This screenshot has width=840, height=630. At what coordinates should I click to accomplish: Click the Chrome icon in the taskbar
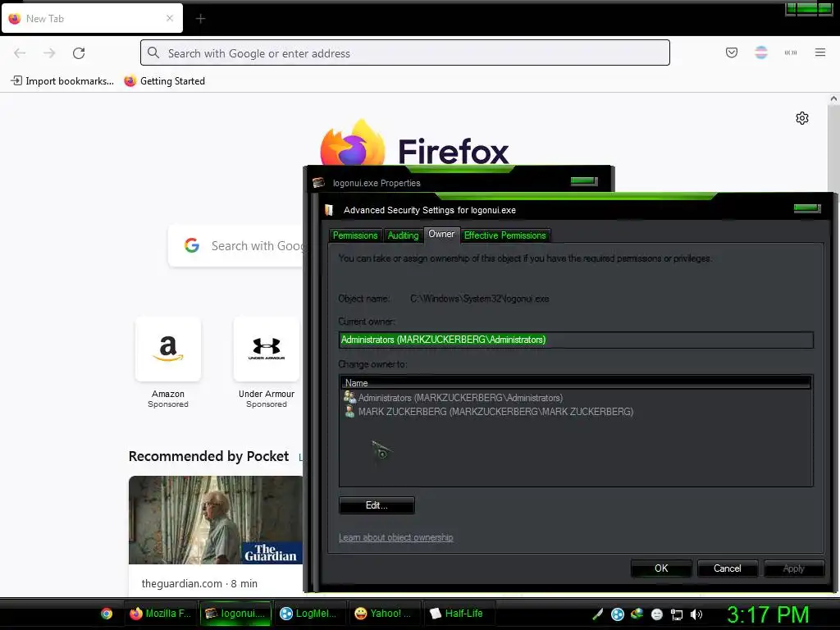pos(107,614)
